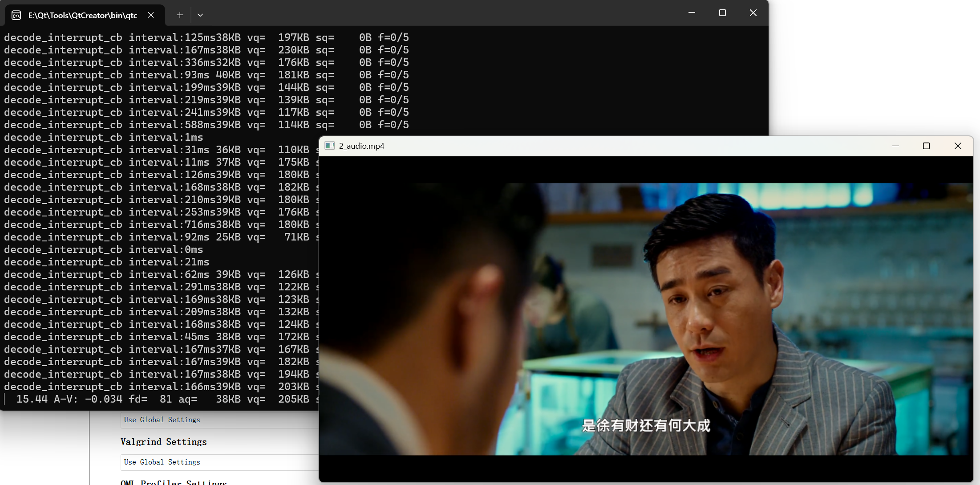980x485 pixels.
Task: Select the E:\Qt\Tools\QtCreator\bin\qtc terminal tab
Action: pos(82,16)
